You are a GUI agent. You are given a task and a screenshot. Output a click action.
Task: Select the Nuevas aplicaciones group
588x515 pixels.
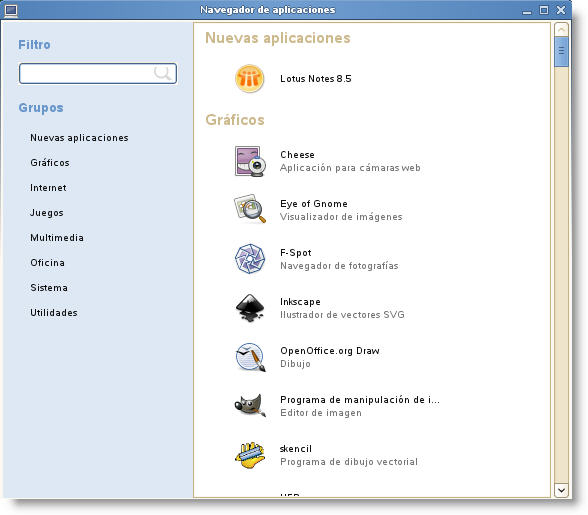[79, 138]
